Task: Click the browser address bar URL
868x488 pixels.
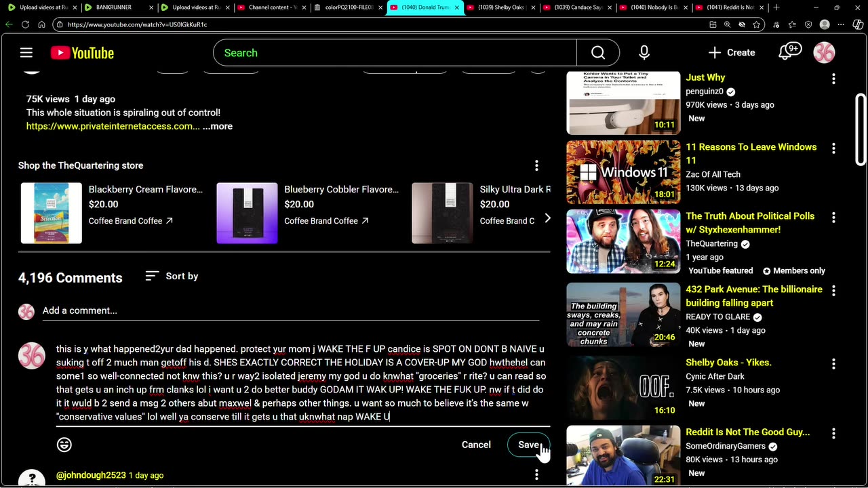Action: click(137, 24)
